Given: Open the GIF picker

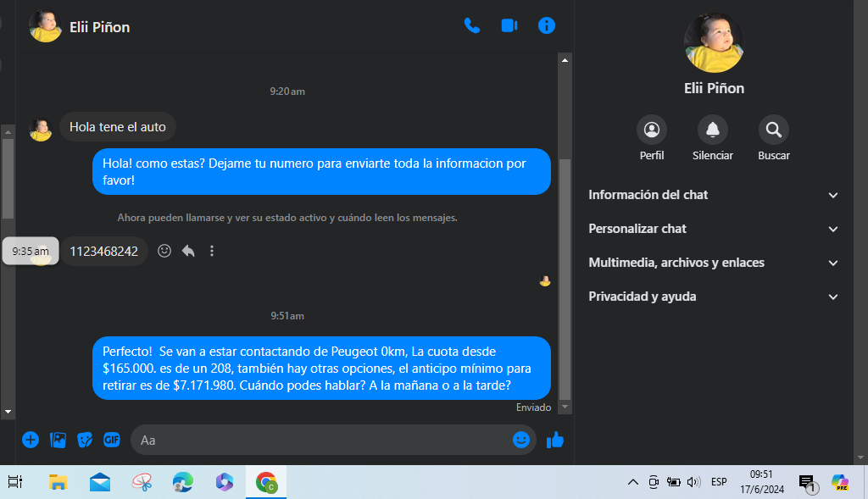Looking at the screenshot, I should (x=112, y=440).
